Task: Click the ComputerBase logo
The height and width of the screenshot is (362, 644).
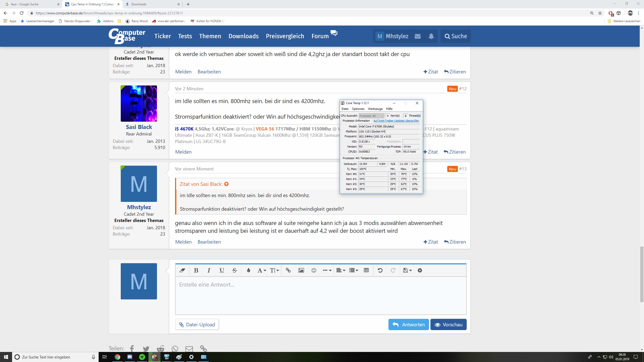Action: click(x=127, y=36)
